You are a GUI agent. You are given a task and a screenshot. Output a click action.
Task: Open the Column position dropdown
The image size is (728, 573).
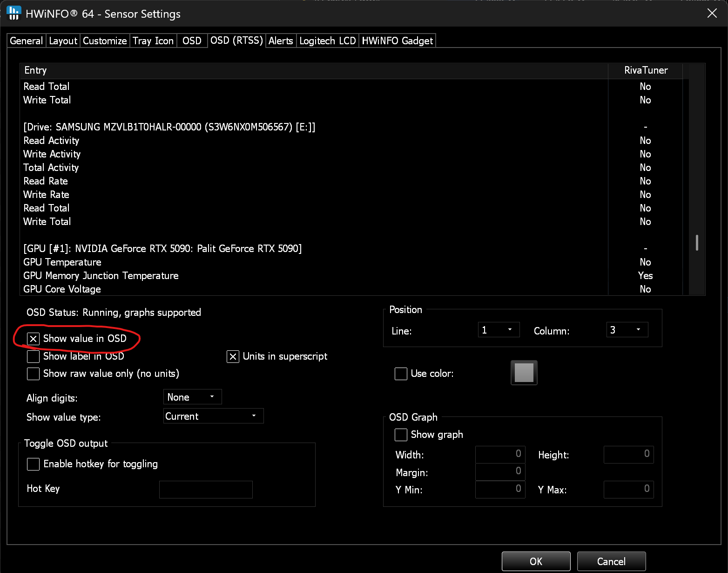[627, 330]
